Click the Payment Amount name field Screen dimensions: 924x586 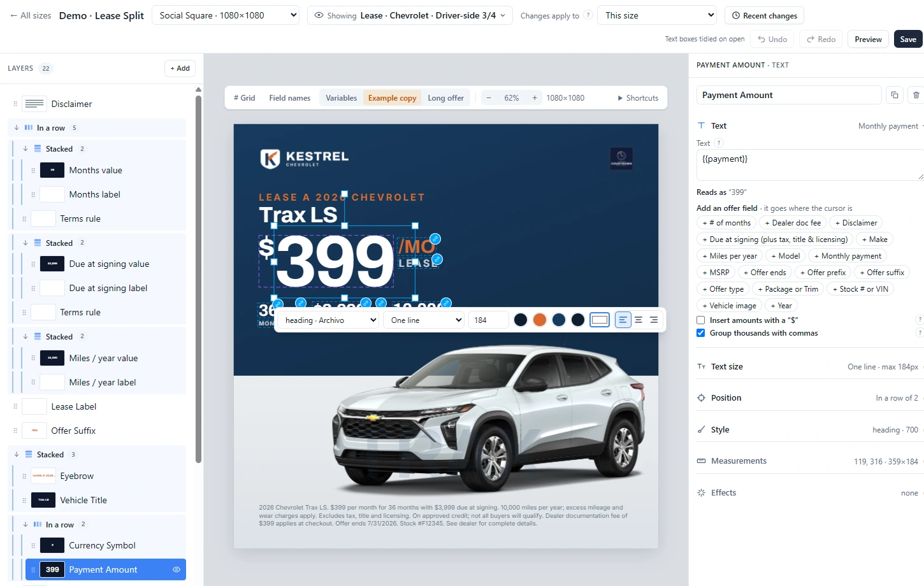789,95
